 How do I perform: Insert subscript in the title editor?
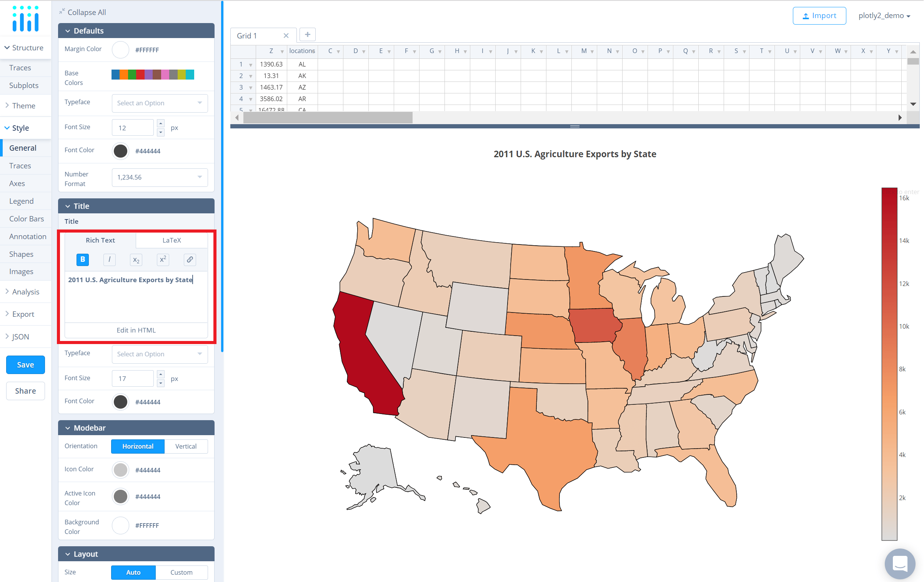tap(136, 259)
